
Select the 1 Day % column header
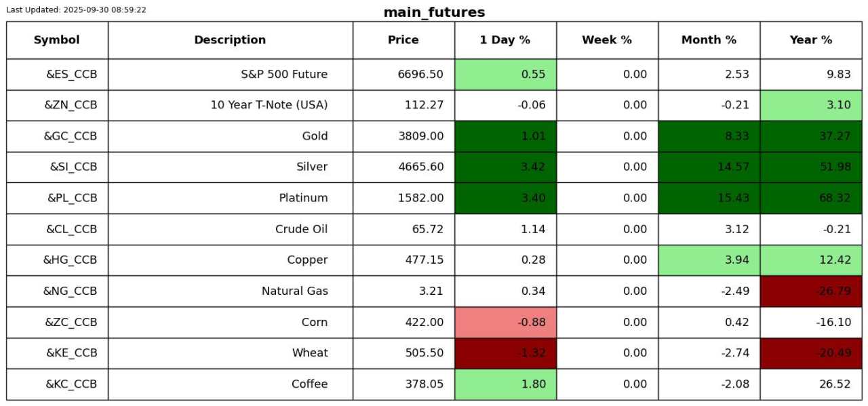[505, 40]
